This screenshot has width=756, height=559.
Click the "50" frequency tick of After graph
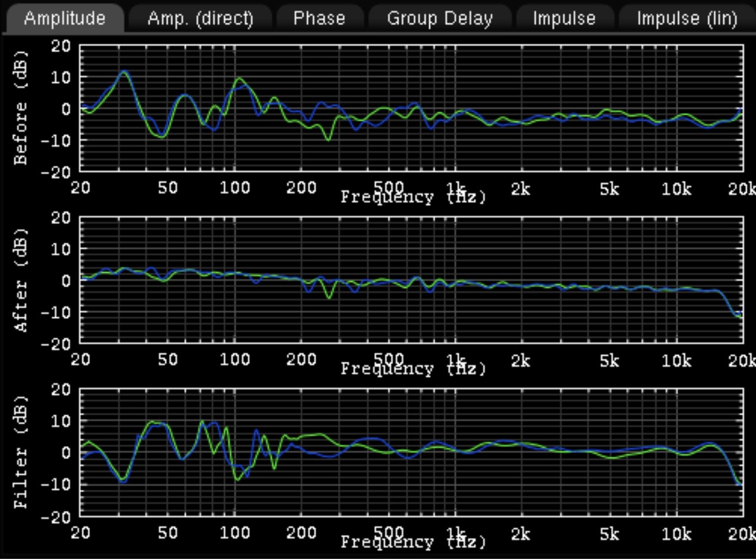point(168,359)
